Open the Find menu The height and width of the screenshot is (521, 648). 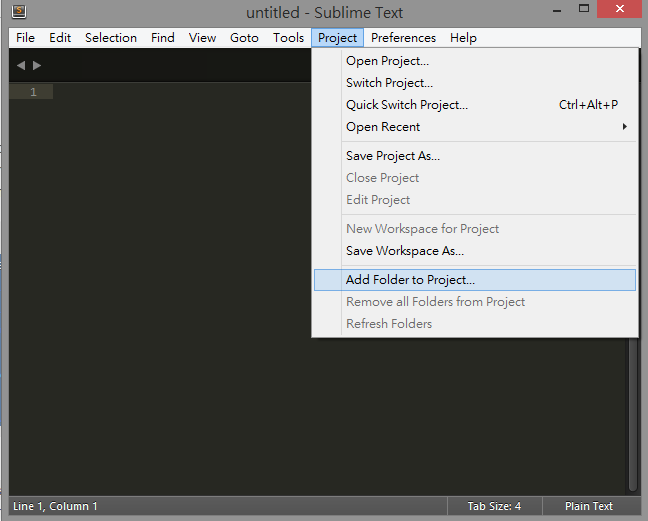pyautogui.click(x=162, y=38)
